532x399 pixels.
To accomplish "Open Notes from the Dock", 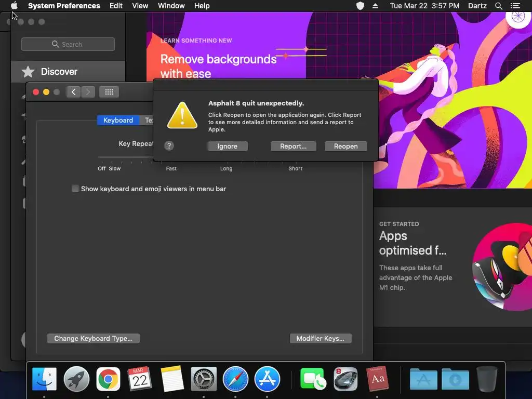I will (171, 379).
